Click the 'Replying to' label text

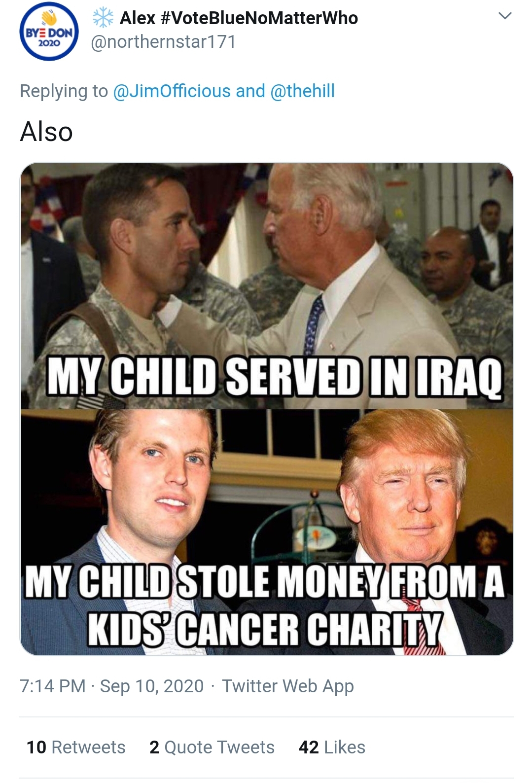64,91
